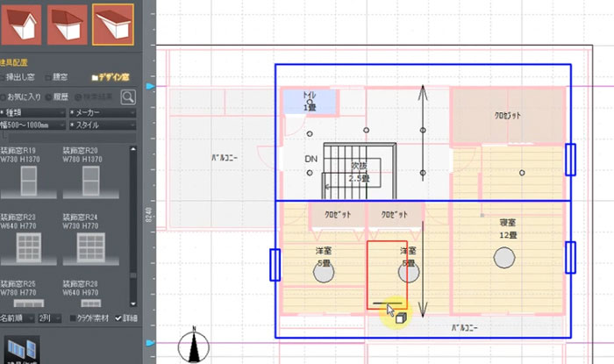This screenshot has width=614, height=364.
Task: Click the magnifier search icon
Action: 128,96
